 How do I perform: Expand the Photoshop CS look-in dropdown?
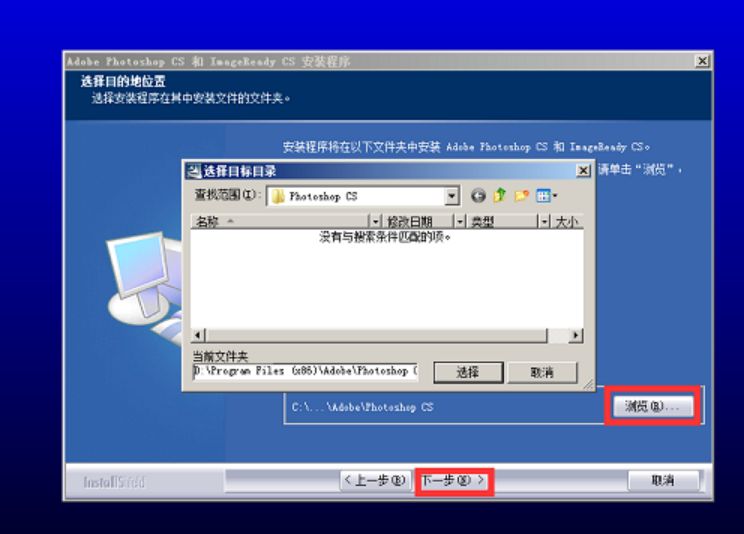452,196
